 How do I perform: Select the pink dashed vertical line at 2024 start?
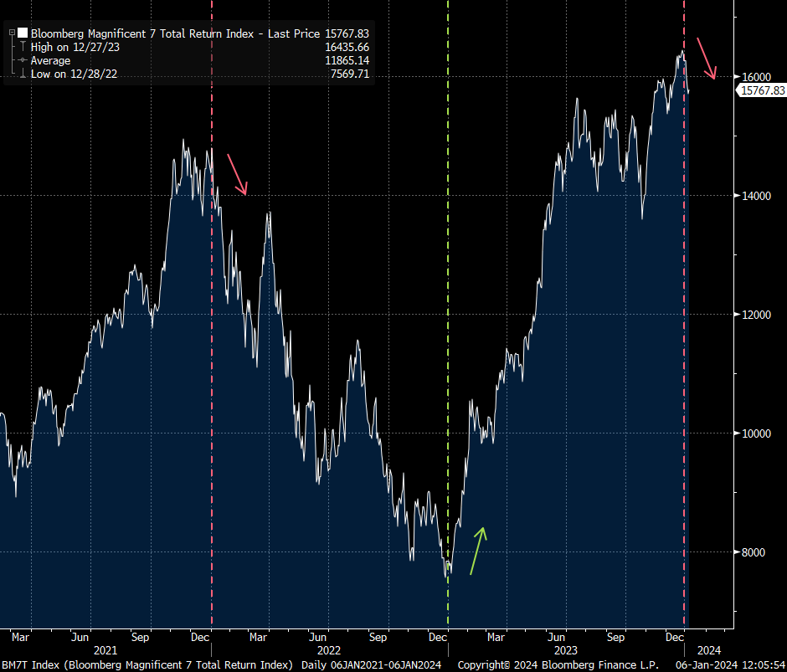pyautogui.click(x=685, y=335)
